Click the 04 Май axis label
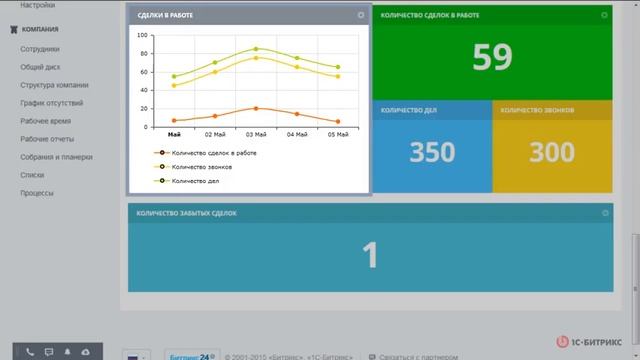The height and width of the screenshot is (360, 640). pyautogui.click(x=297, y=134)
